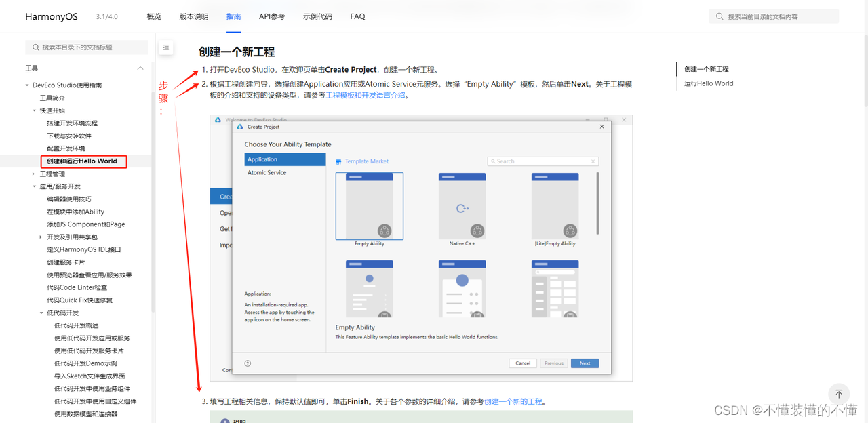Expand the 工程管理 tree node

pos(34,174)
